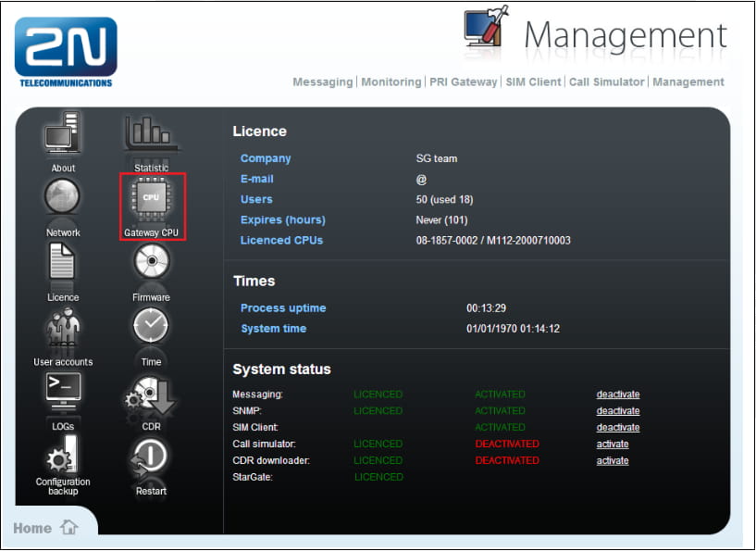Open the Network globe icon
The image size is (756, 551).
[x=62, y=196]
